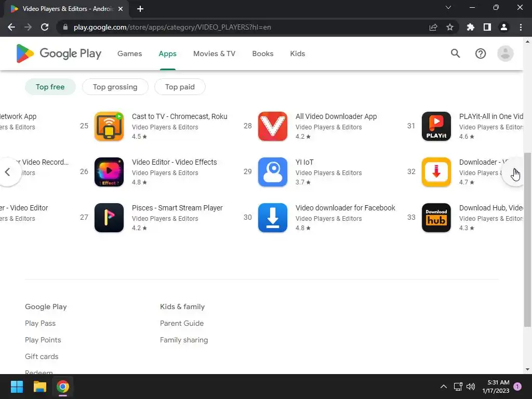This screenshot has width=532, height=399.
Task: View site information via the lock icon
Action: click(65, 27)
